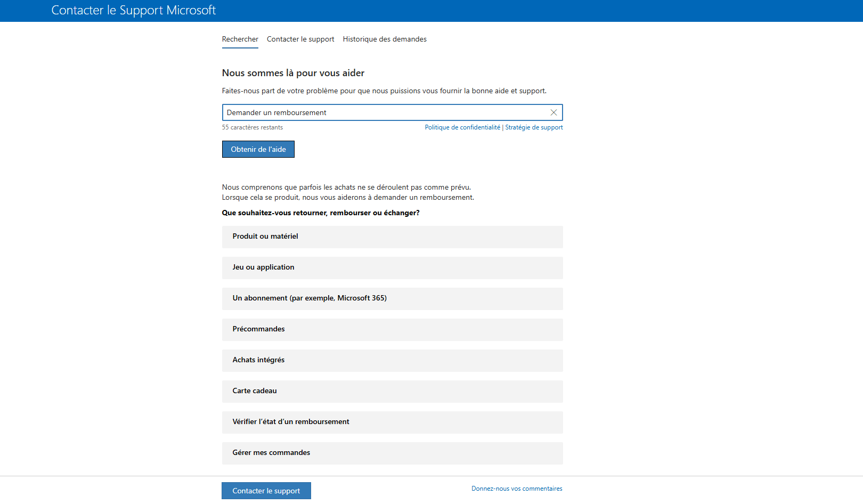863x504 pixels.
Task: Open the Contacter le support tab
Action: 300,39
